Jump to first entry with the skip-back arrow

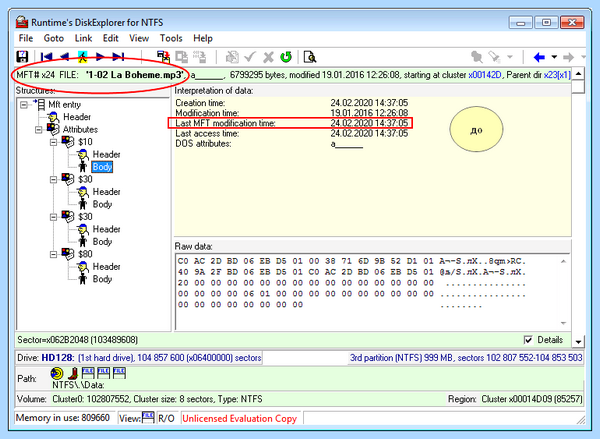click(x=46, y=57)
